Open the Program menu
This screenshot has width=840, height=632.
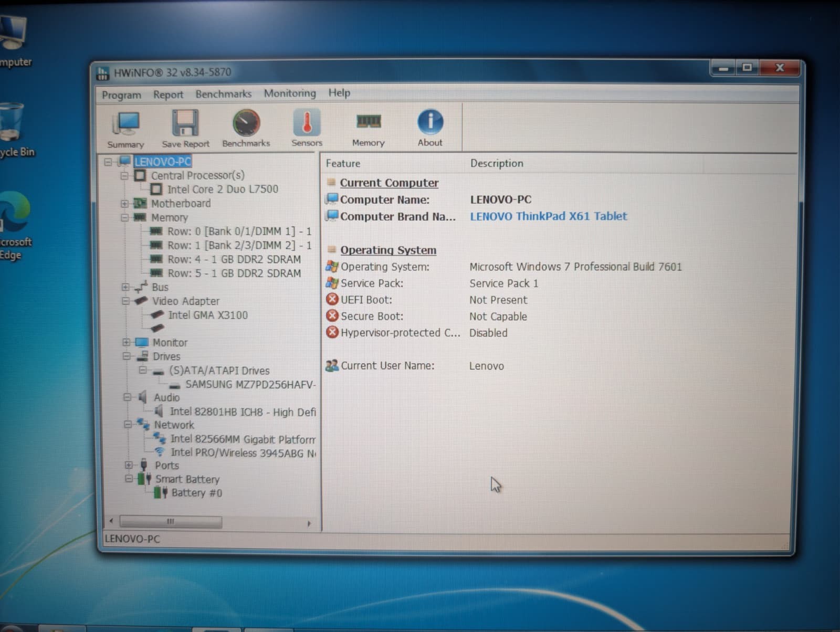(121, 95)
